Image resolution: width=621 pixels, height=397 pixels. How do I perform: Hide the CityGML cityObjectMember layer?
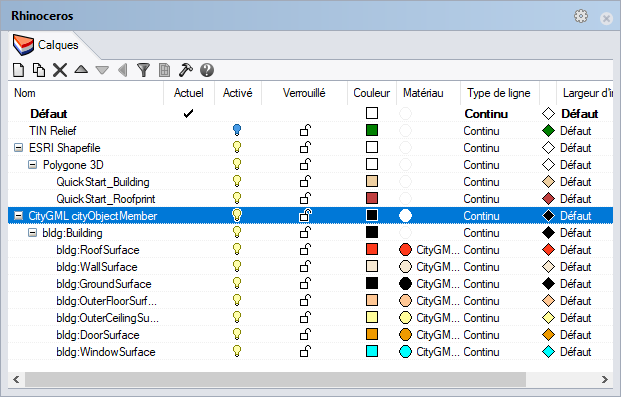237,215
